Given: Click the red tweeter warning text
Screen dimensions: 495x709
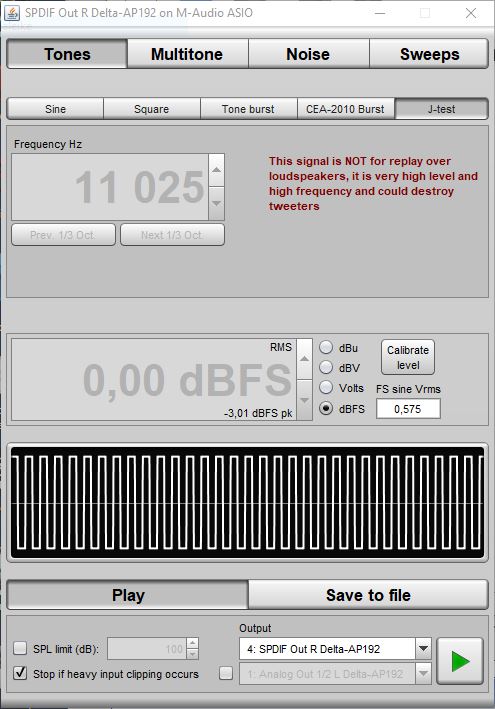Looking at the screenshot, I should (x=373, y=184).
